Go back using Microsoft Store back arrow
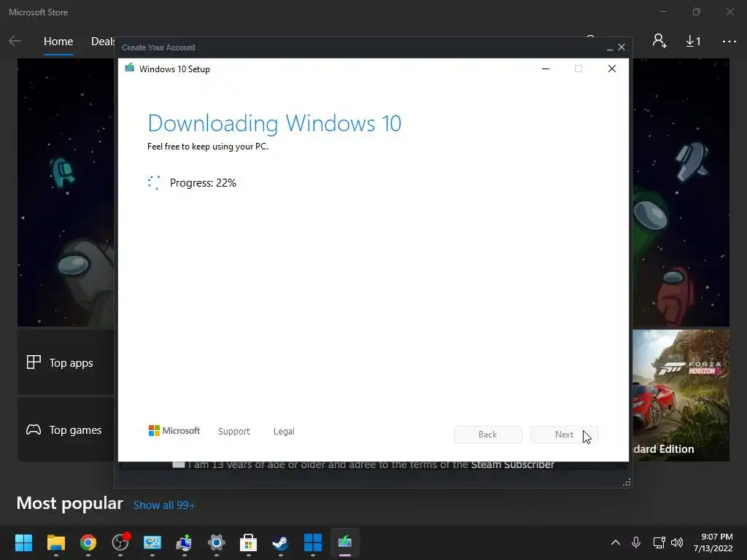 pos(15,41)
